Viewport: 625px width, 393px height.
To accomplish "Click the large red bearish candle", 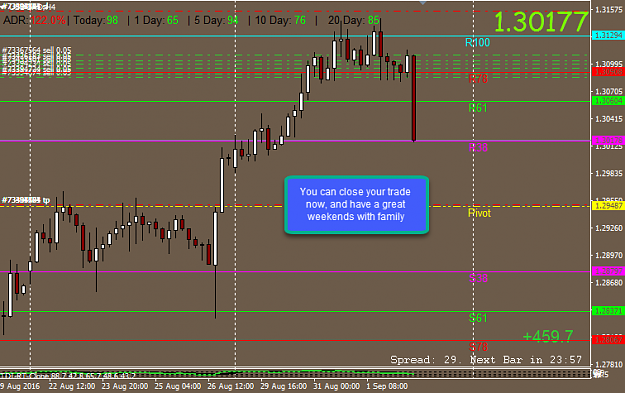I will coord(414,98).
